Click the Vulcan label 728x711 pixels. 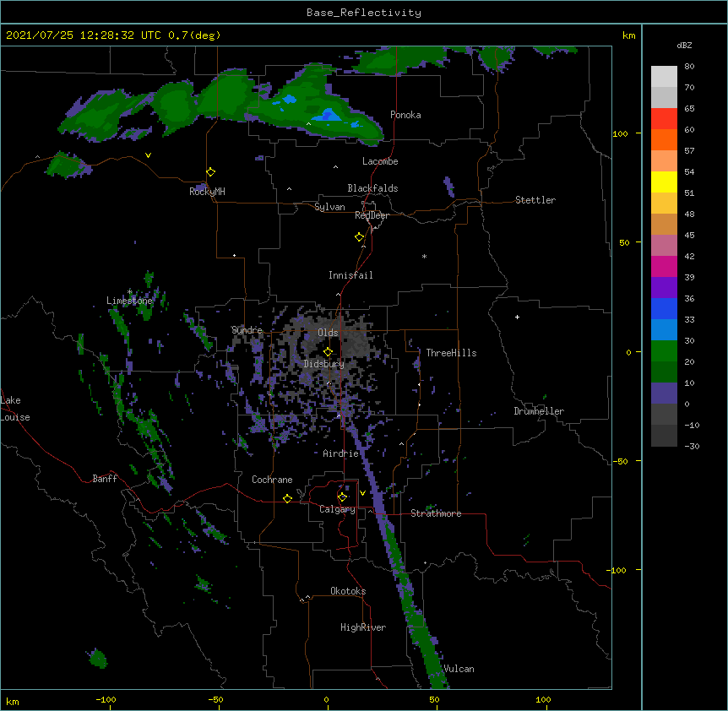[x=459, y=669]
